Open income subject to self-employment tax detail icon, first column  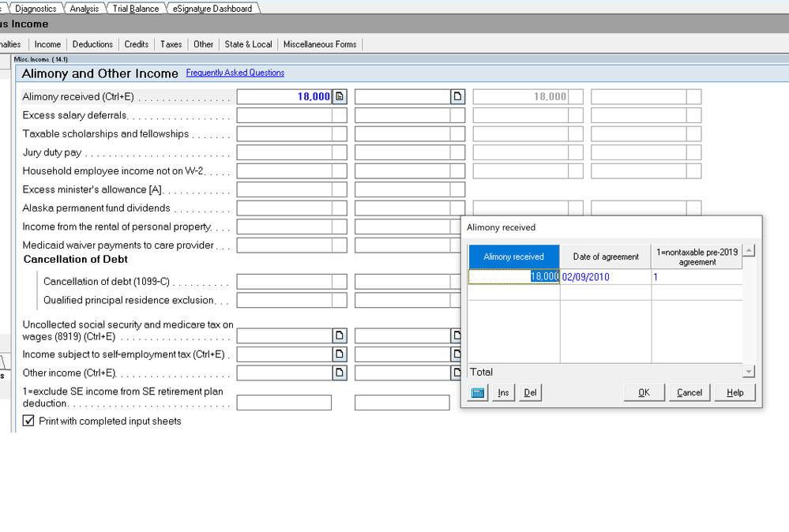coord(340,354)
